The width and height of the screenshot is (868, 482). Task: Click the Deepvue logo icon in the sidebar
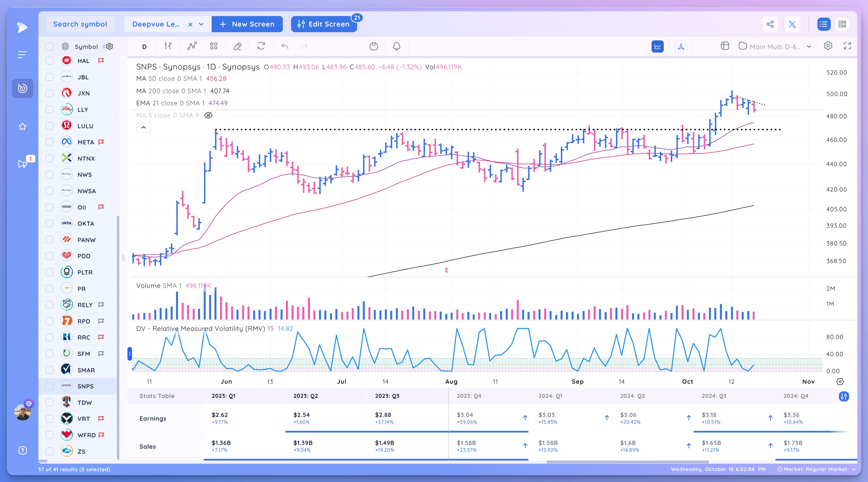click(22, 27)
